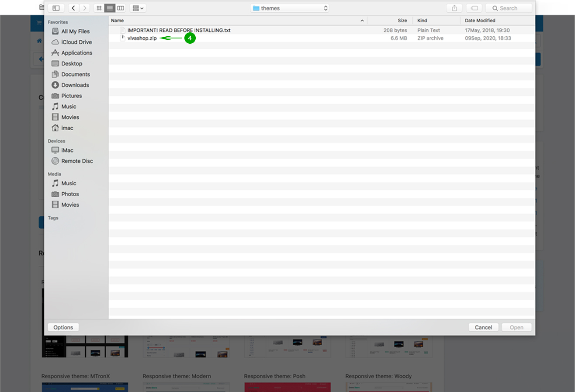The width and height of the screenshot is (575, 392).
Task: Switch to icon view mode
Action: click(x=99, y=8)
